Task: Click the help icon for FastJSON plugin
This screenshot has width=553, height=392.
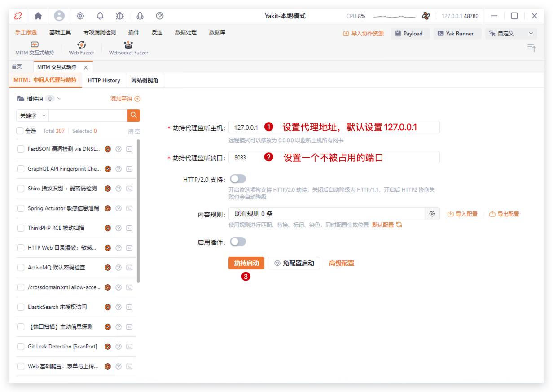Action: [x=118, y=149]
